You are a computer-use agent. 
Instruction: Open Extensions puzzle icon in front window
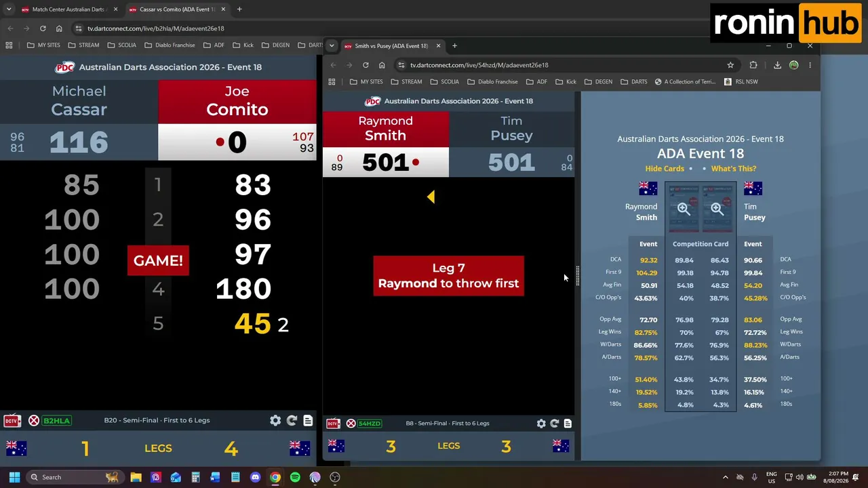(x=753, y=65)
